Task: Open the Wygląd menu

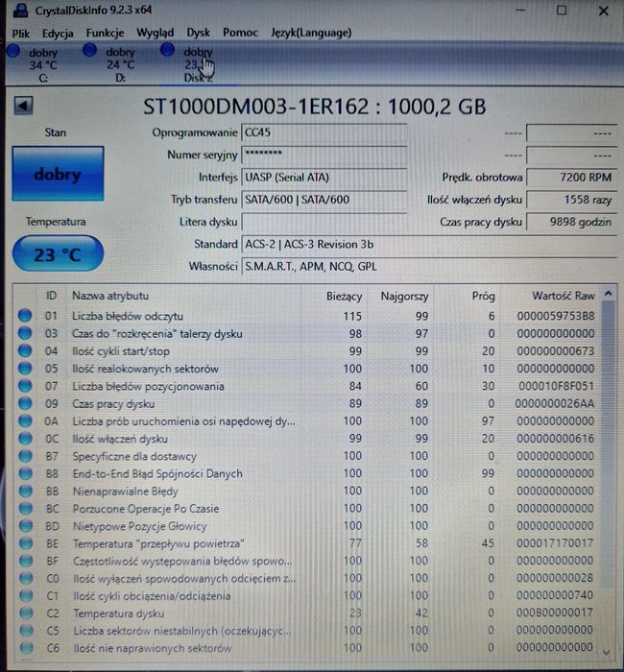Action: coord(156,33)
